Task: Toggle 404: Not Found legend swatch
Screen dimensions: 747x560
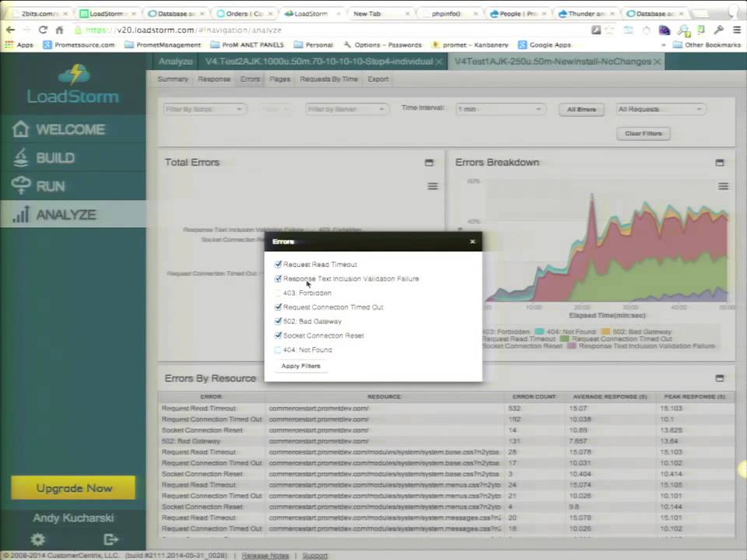Action: (x=539, y=331)
